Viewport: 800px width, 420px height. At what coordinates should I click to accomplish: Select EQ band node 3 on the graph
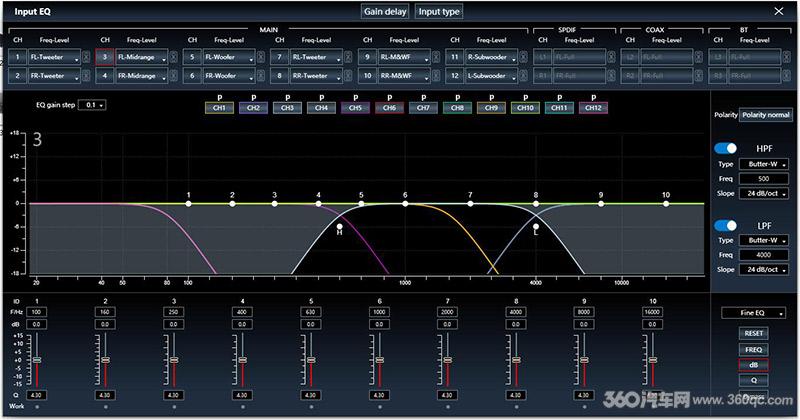coord(274,204)
